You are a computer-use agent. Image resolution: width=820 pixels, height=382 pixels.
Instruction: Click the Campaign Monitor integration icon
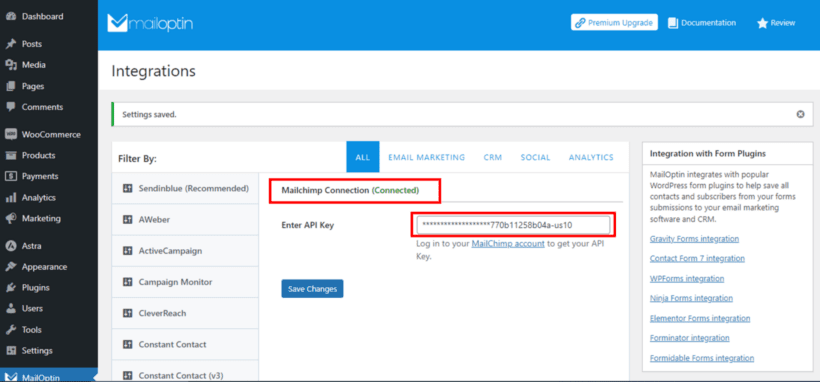[127, 282]
